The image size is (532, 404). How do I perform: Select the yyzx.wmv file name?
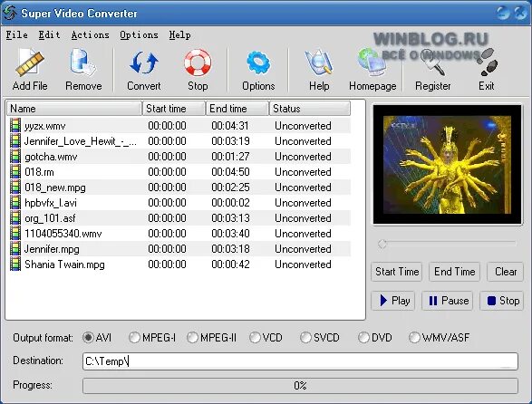(44, 126)
